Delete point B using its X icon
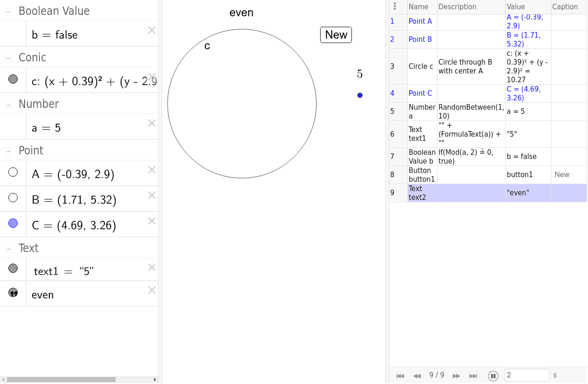This screenshot has width=588, height=384. tap(151, 195)
